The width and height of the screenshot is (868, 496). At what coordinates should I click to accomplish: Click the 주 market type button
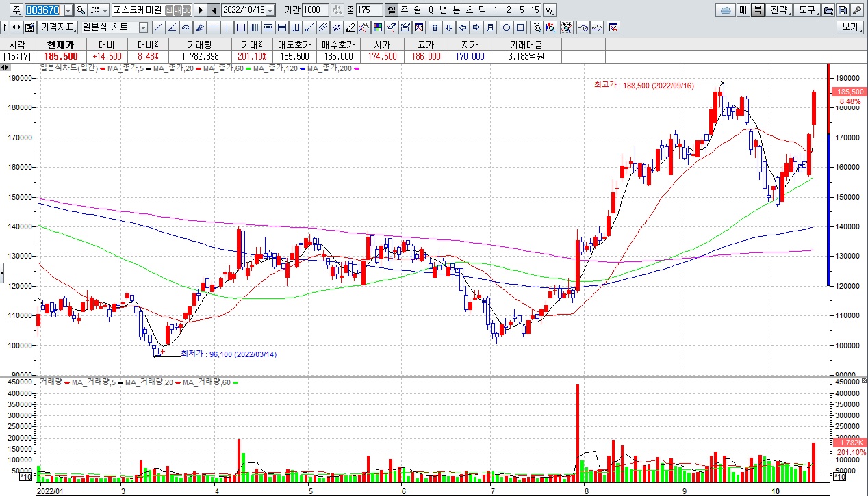[x=16, y=10]
